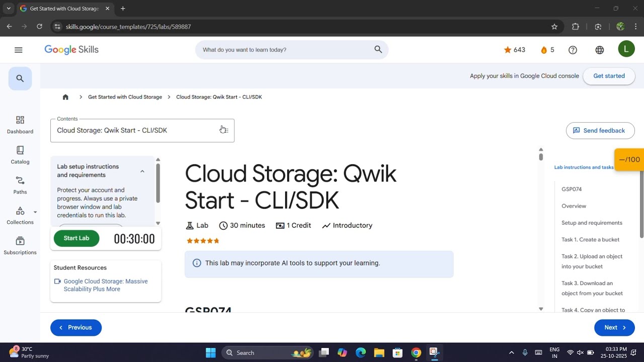This screenshot has width=644, height=362.
Task: Open a new browser tab
Action: point(123,9)
